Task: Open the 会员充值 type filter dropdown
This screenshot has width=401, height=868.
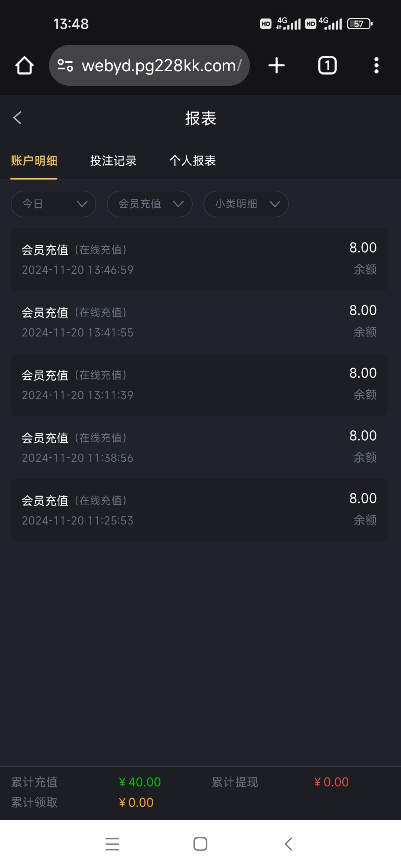Action: (x=150, y=204)
